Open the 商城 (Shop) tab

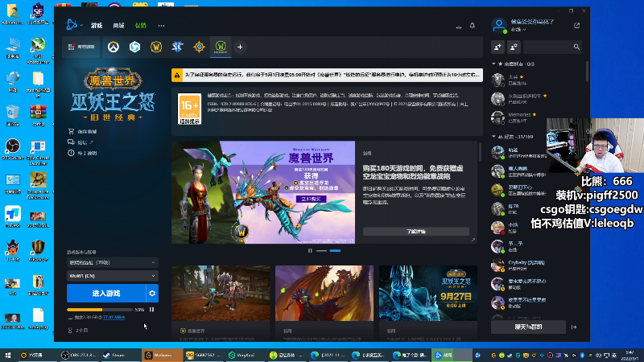118,26
